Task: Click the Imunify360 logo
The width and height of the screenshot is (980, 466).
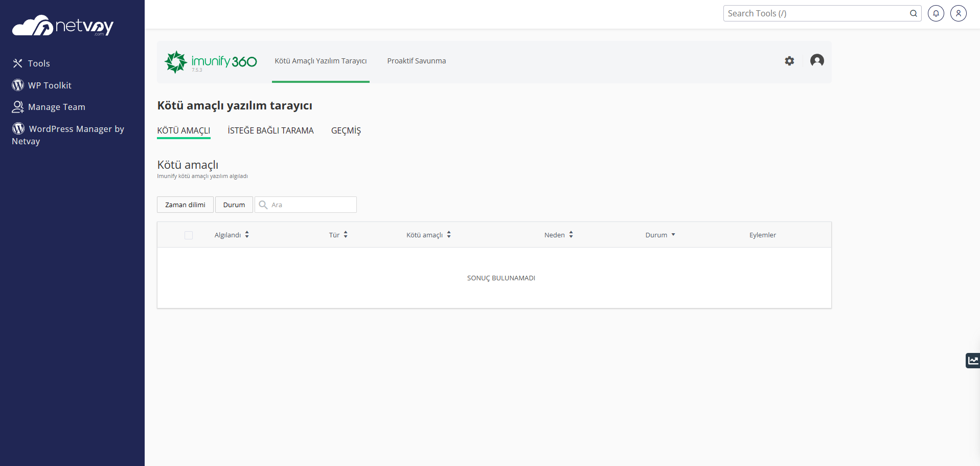Action: (211, 62)
